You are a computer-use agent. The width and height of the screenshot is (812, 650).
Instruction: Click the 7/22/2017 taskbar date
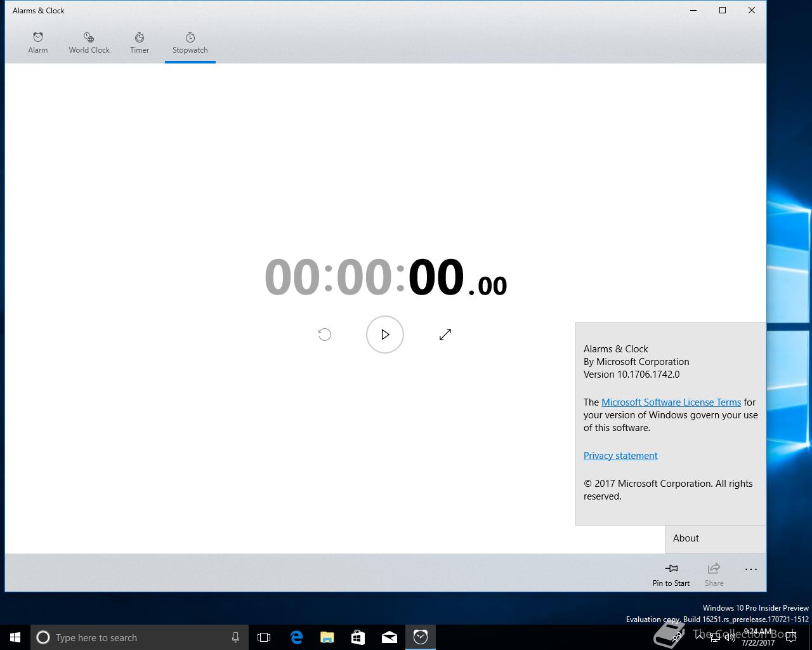pos(758,642)
